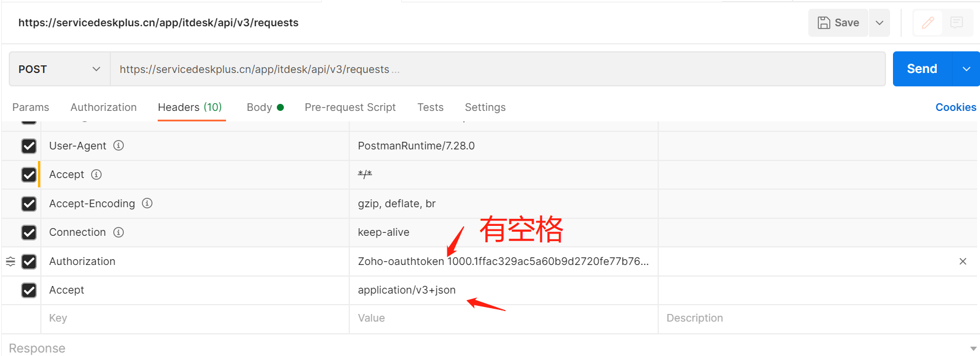980x356 pixels.
Task: Click the new header Key field
Action: click(x=195, y=318)
